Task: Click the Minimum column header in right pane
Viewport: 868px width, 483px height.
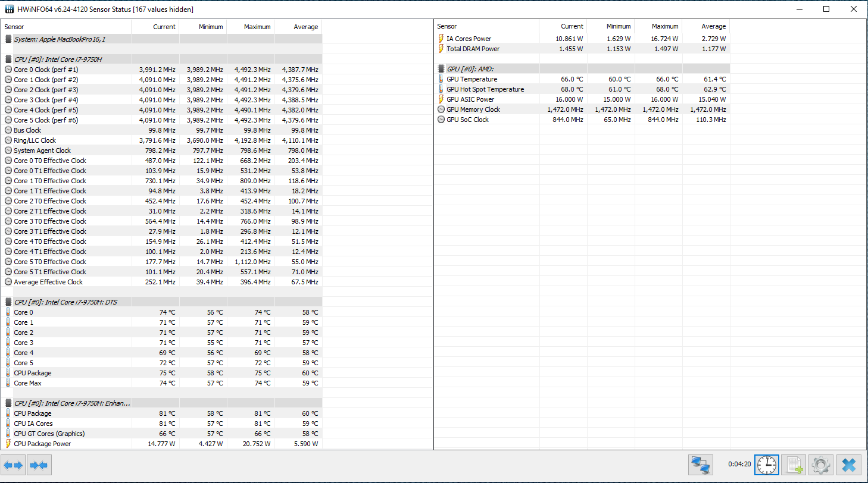Action: pyautogui.click(x=610, y=26)
